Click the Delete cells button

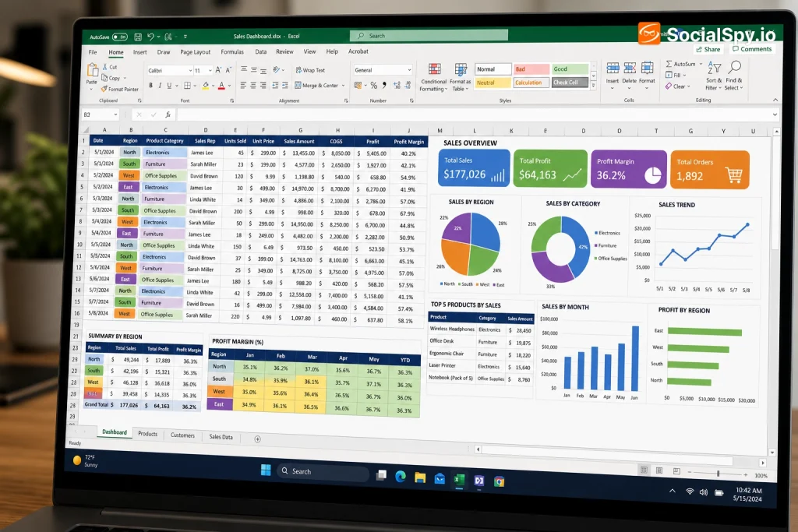(x=630, y=74)
